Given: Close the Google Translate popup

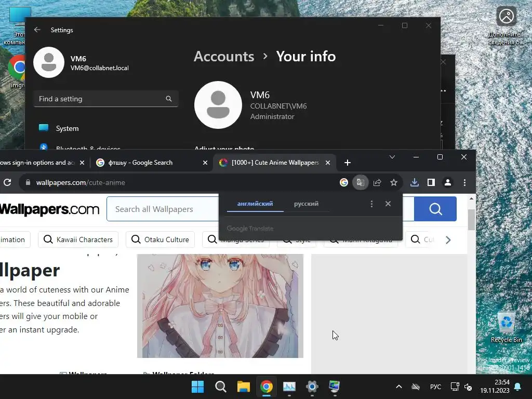Looking at the screenshot, I should point(388,204).
